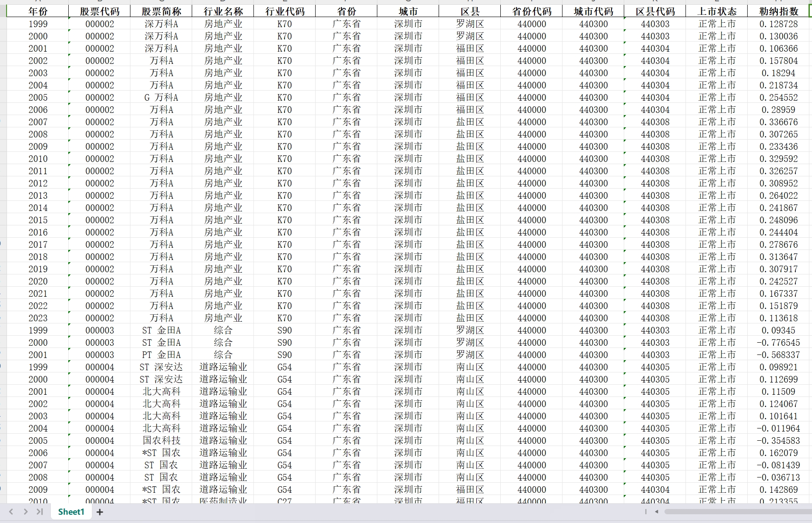Image resolution: width=812 pixels, height=523 pixels.
Task: Go to the next sheet with right arrow
Action: pyautogui.click(x=25, y=512)
